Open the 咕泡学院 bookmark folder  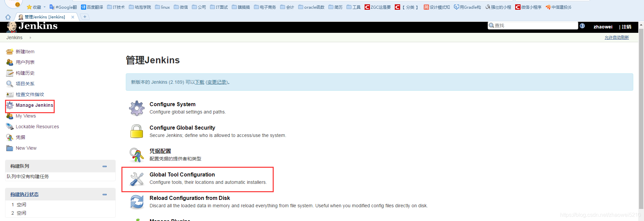[x=140, y=7]
